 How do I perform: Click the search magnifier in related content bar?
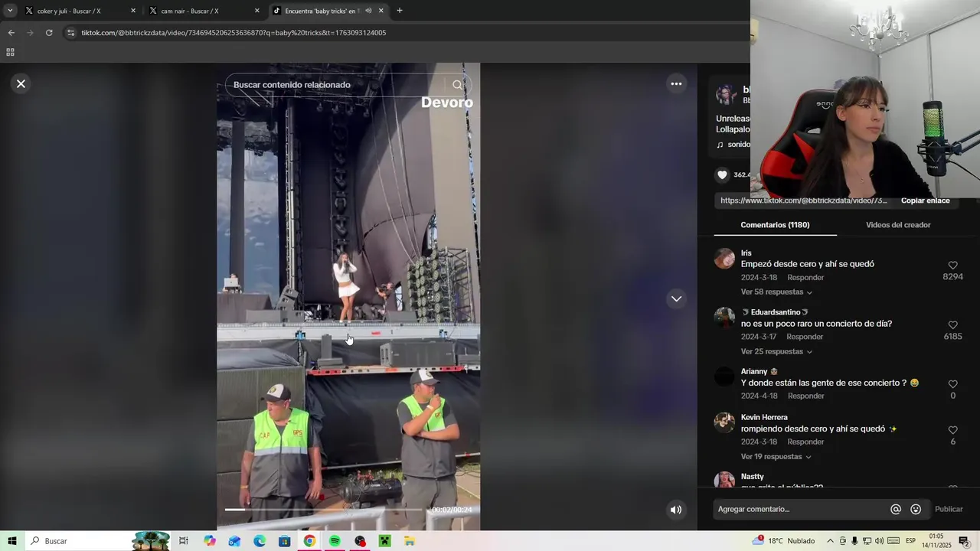(x=457, y=85)
